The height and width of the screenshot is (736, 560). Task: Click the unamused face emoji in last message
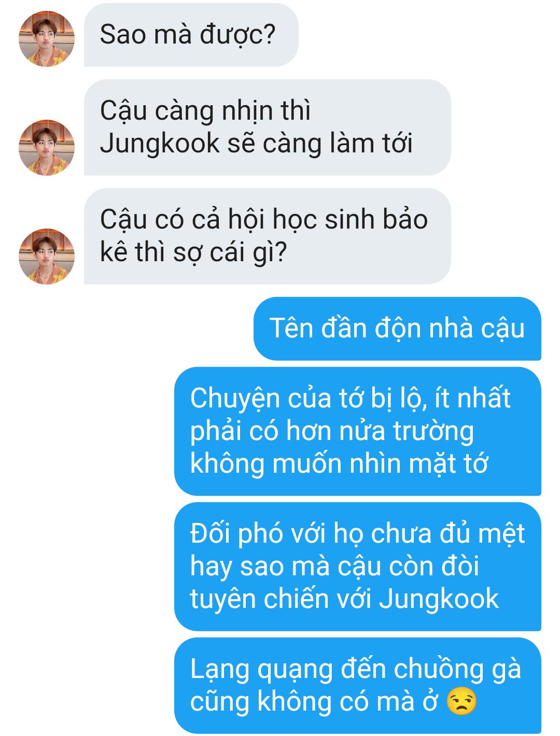coord(461,702)
